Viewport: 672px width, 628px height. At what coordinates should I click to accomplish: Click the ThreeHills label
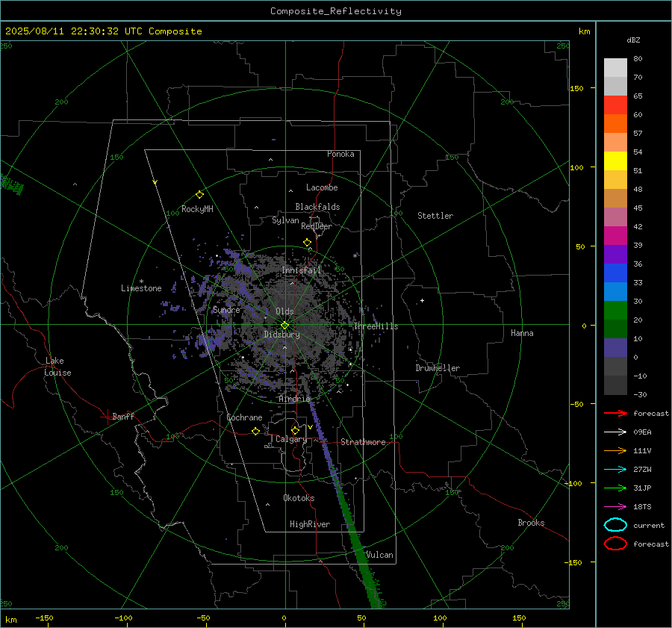376,326
